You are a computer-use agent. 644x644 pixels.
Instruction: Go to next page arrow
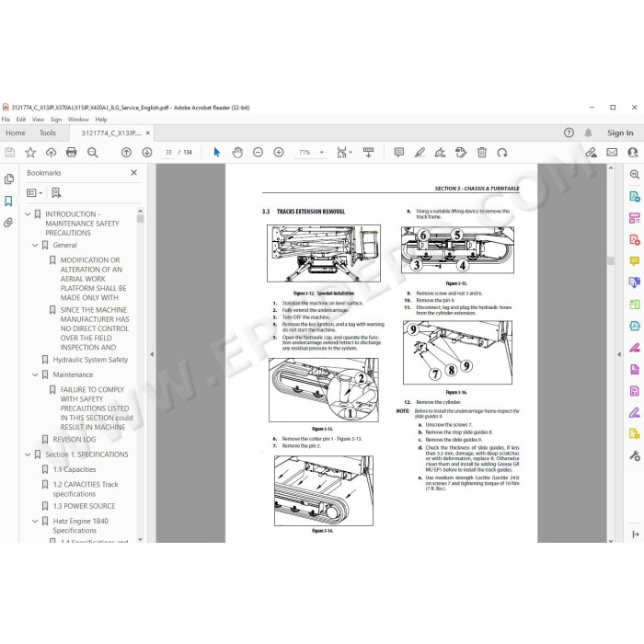pyautogui.click(x=147, y=153)
